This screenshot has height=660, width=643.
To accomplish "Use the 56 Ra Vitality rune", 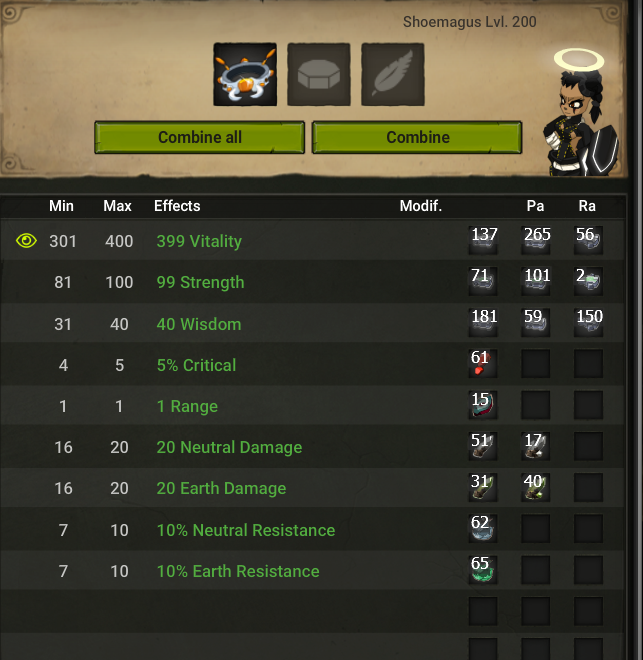I will 588,240.
